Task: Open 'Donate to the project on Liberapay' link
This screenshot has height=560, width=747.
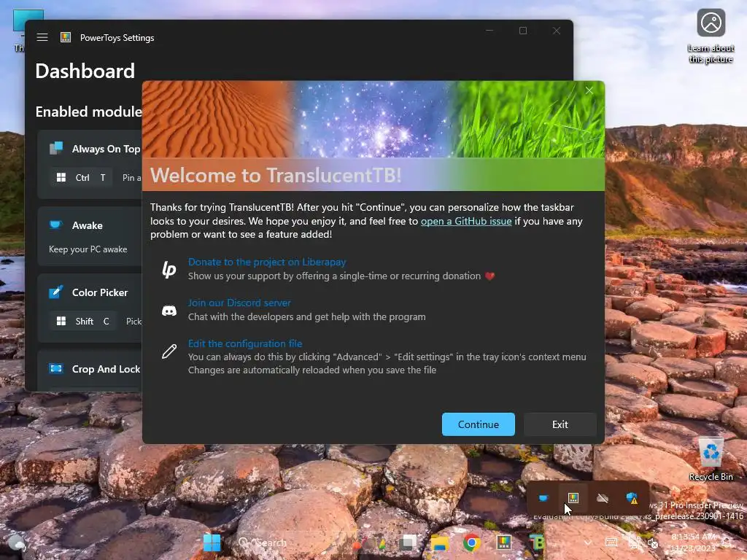Action: (267, 262)
